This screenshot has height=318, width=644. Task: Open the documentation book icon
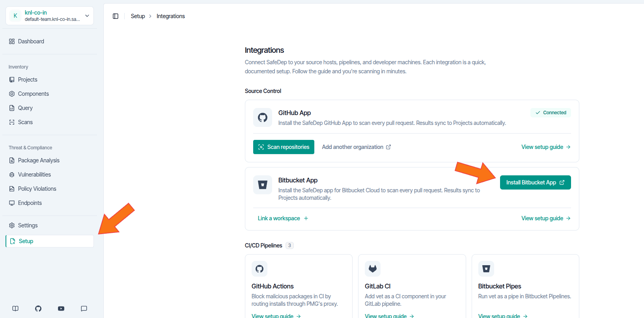[x=15, y=309]
